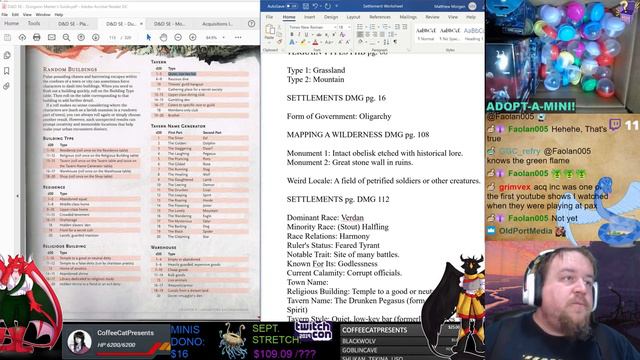Click Home button in Acrobat
This screenshot has height=360, width=640.
coord(11,23)
